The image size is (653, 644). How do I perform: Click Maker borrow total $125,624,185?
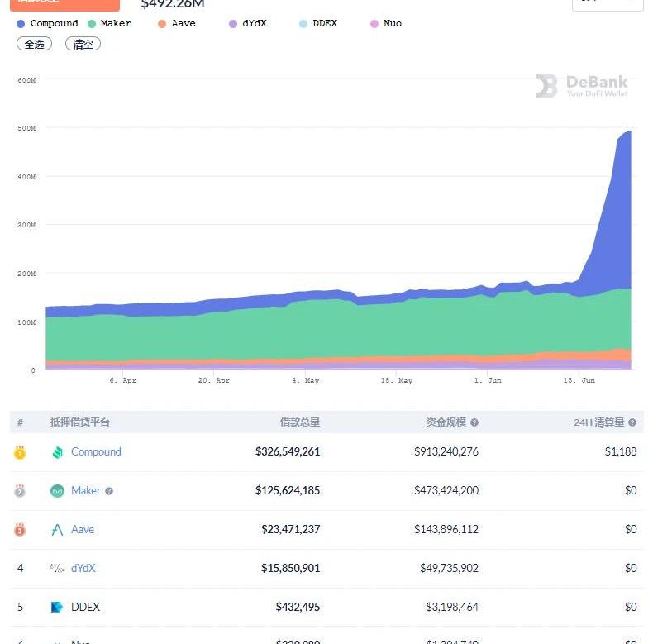tap(288, 490)
